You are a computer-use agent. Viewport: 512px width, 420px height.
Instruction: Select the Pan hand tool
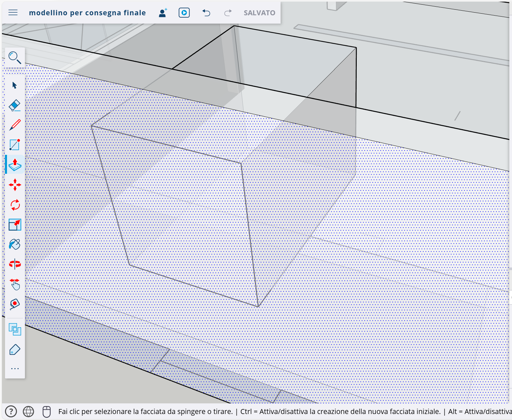pyautogui.click(x=15, y=284)
